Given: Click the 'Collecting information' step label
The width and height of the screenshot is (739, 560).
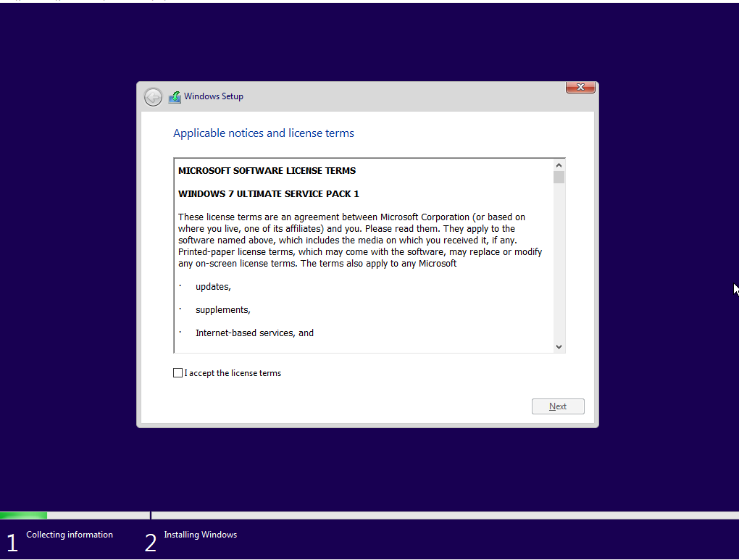Looking at the screenshot, I should (x=70, y=535).
